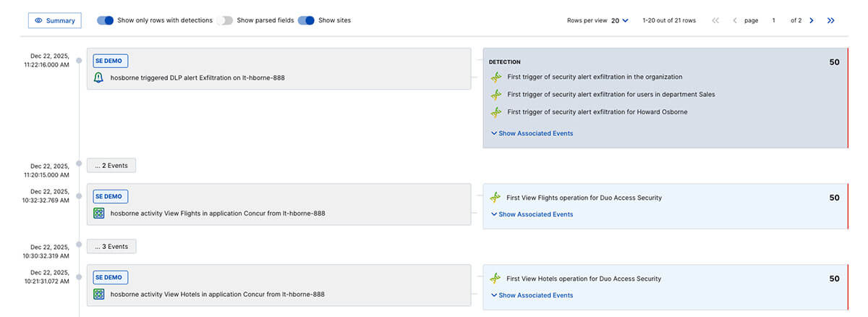The width and height of the screenshot is (868, 317).
Task: Click the page number input field
Action: click(773, 20)
